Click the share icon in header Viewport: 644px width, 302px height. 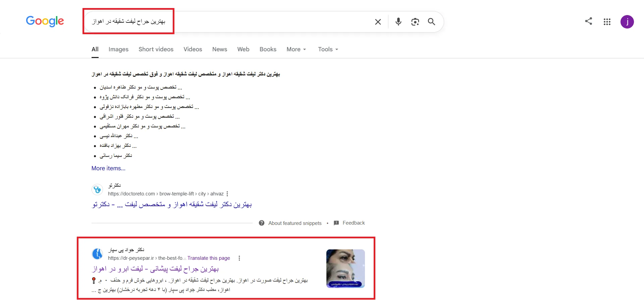tap(588, 21)
